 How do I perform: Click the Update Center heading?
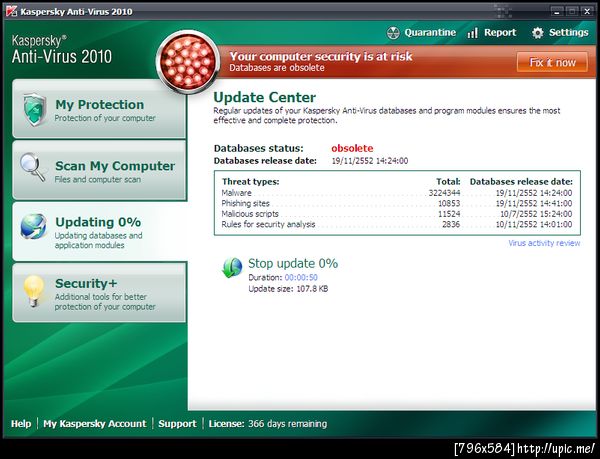coord(264,97)
